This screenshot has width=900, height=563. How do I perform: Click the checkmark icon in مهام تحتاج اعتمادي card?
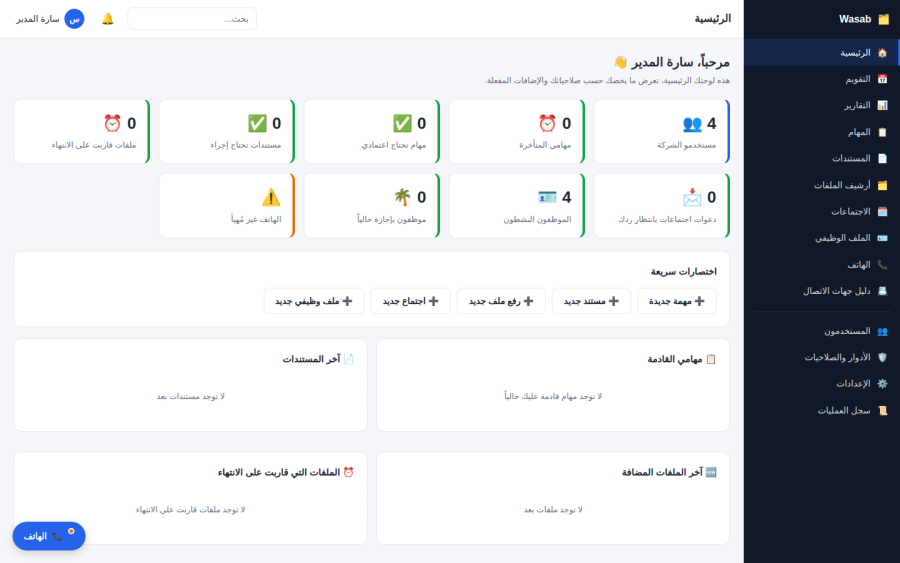402,123
